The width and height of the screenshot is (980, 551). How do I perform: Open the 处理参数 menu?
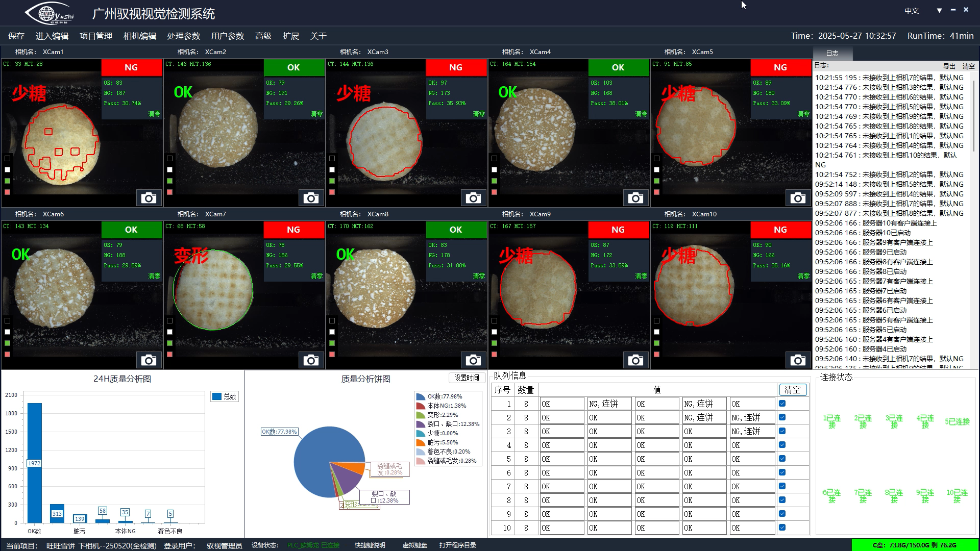(x=184, y=36)
